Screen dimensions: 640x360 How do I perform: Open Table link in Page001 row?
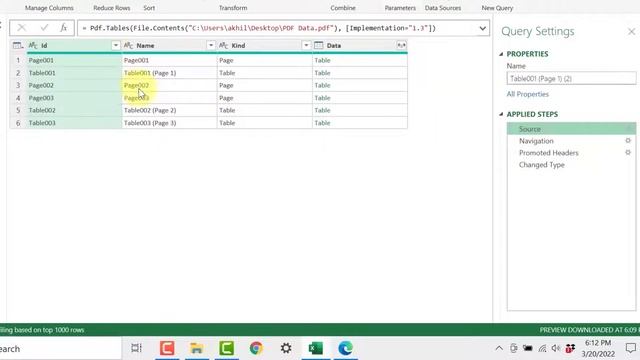click(x=322, y=60)
